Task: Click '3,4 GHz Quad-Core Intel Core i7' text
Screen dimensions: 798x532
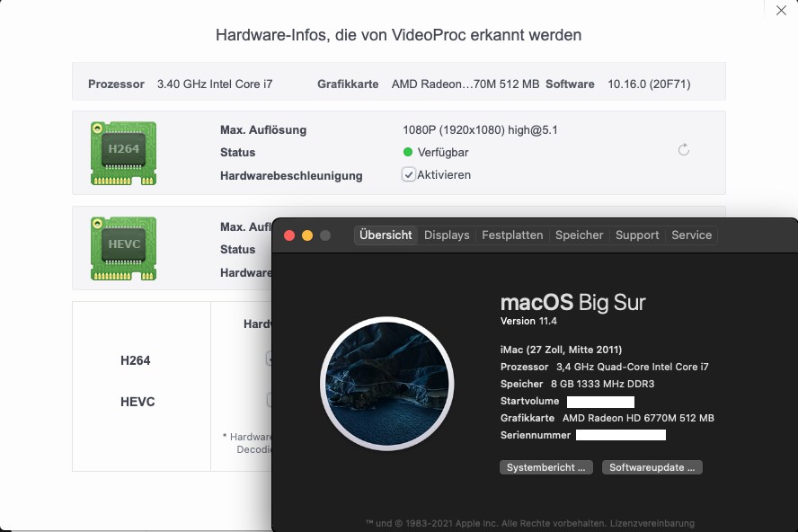Action: point(632,367)
